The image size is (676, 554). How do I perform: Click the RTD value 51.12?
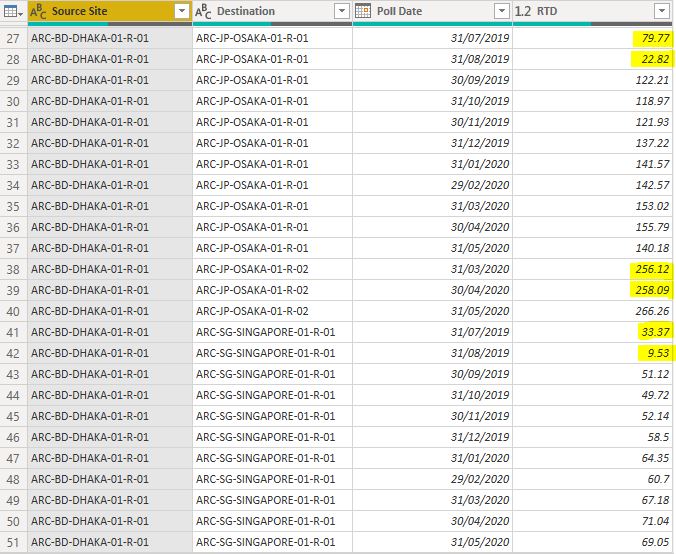[x=655, y=374]
